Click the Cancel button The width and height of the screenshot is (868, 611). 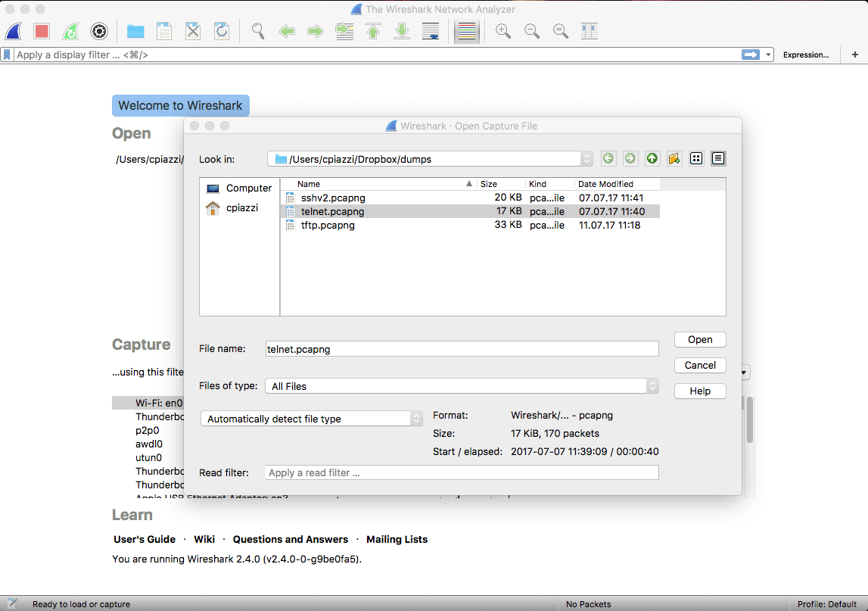[700, 365]
